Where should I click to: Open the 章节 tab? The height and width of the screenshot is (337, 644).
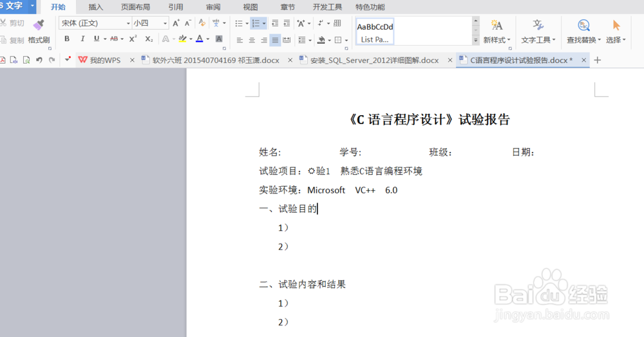tap(287, 7)
